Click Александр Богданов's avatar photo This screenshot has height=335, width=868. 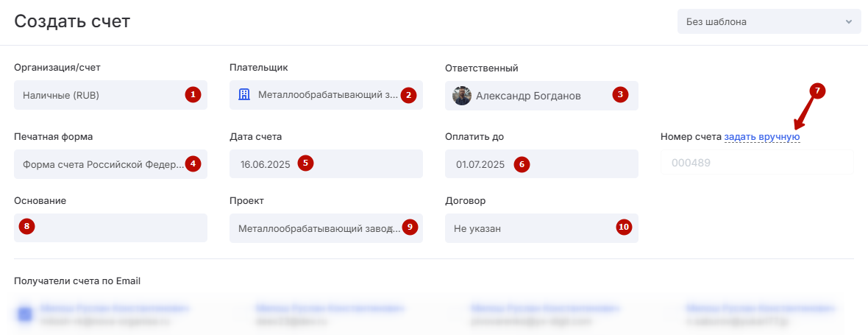[462, 96]
